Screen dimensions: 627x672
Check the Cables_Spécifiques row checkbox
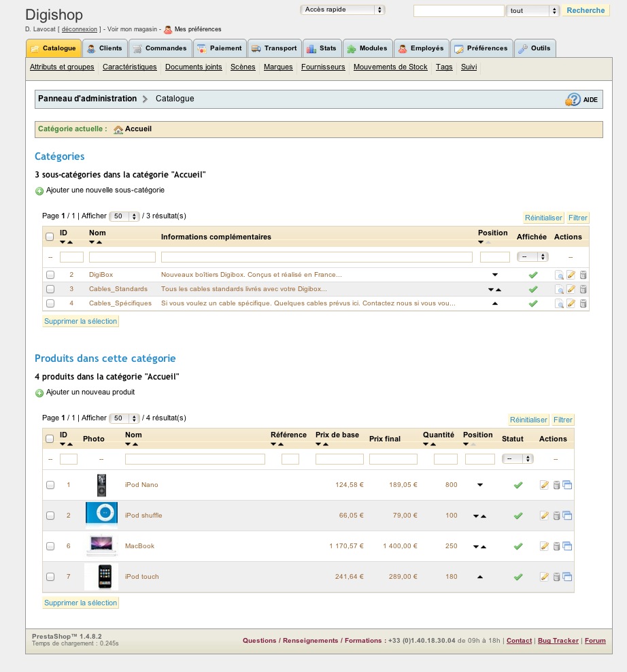tap(50, 303)
